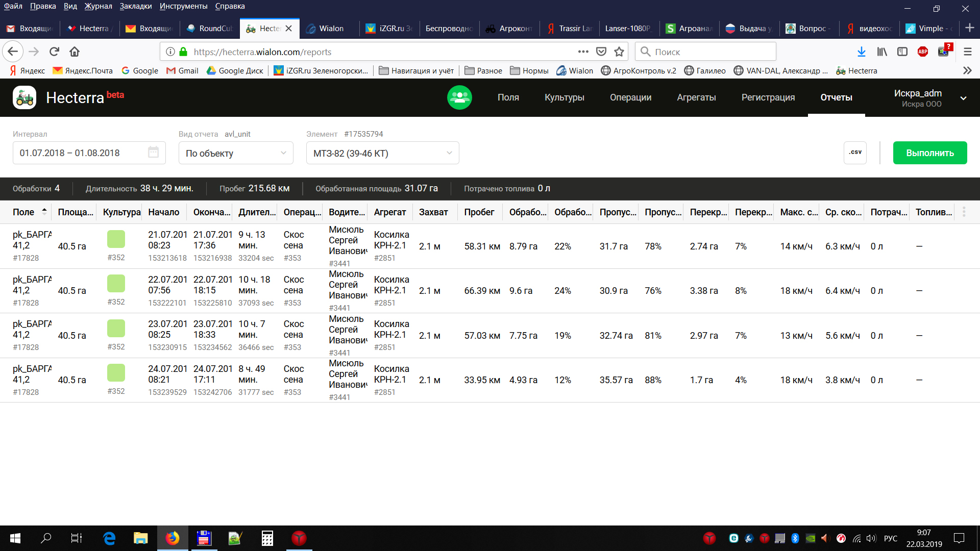The image size is (980, 551).
Task: Reload the page with refresh icon
Action: (x=54, y=52)
